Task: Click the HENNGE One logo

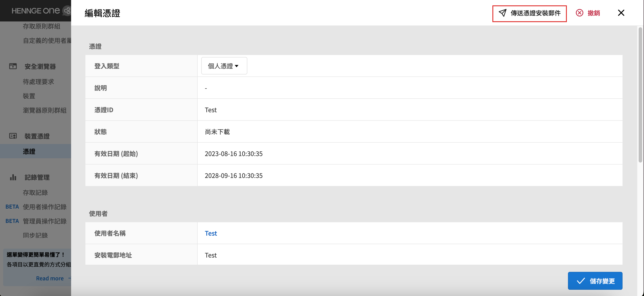Action: coord(36,11)
